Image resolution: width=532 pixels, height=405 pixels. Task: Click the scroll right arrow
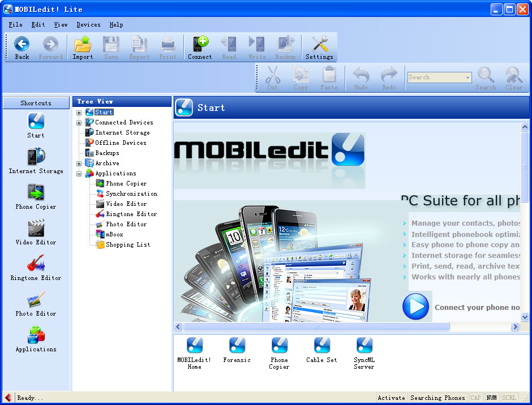click(515, 326)
